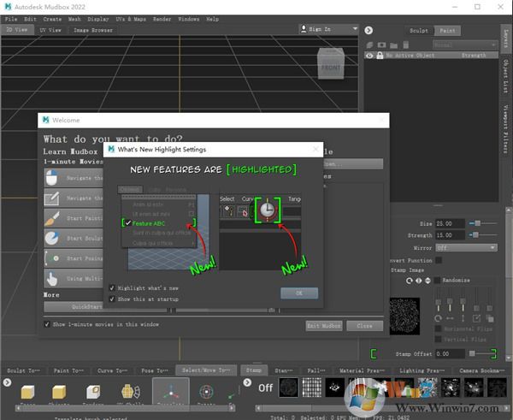Select the Off stamp thumbnail
Screen dimensions: 513x420
pos(266,387)
